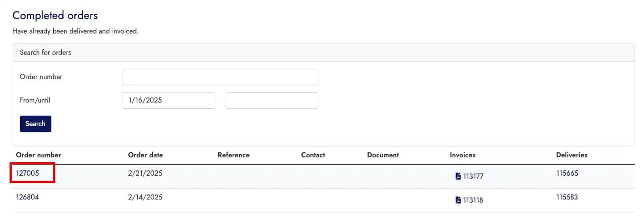Click invoice number 113177

coord(473,176)
